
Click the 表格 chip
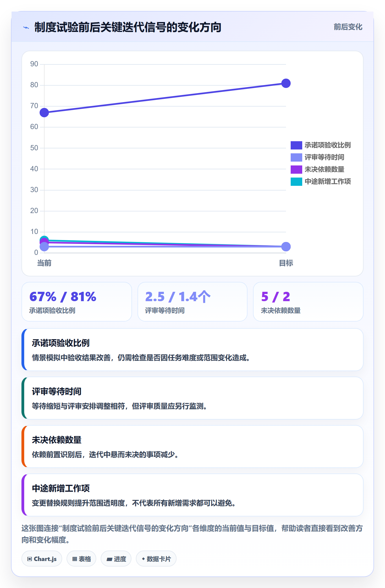click(x=81, y=559)
